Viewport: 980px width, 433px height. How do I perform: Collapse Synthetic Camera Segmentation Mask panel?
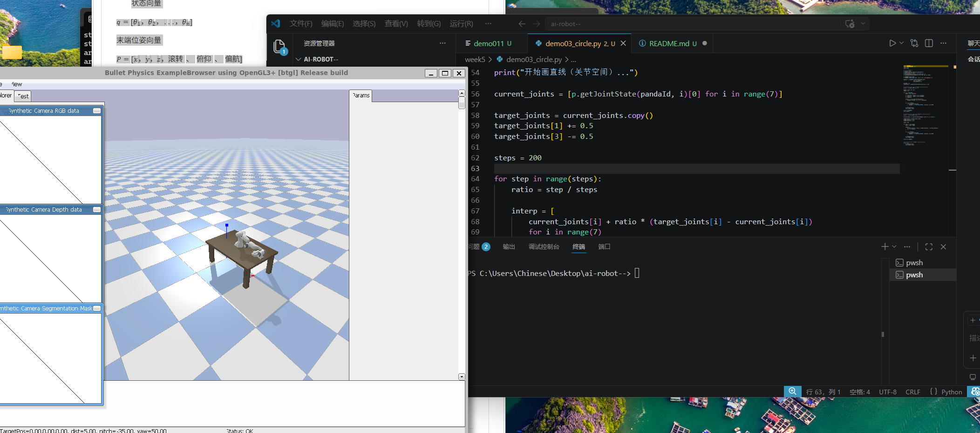97,309
